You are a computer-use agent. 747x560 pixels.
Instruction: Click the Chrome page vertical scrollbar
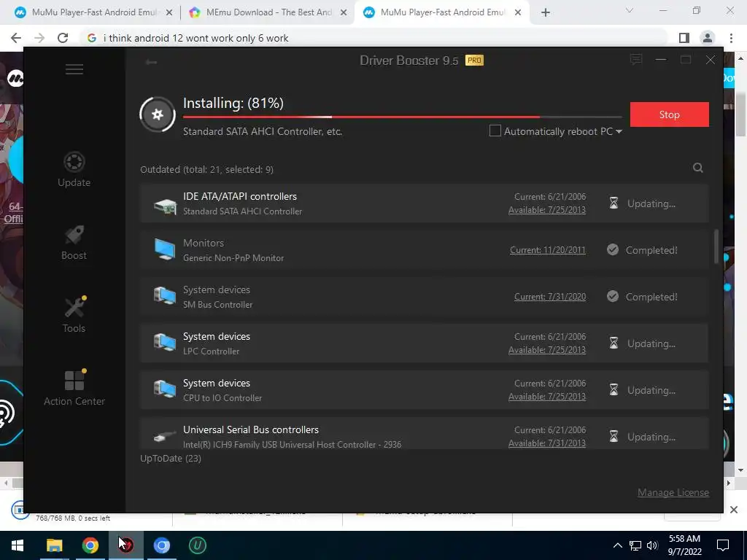740,114
